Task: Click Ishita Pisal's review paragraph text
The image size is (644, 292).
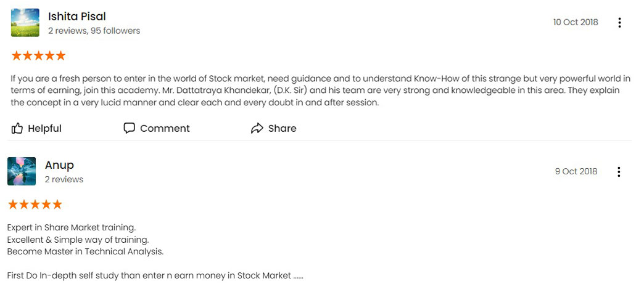Action: tap(320, 91)
